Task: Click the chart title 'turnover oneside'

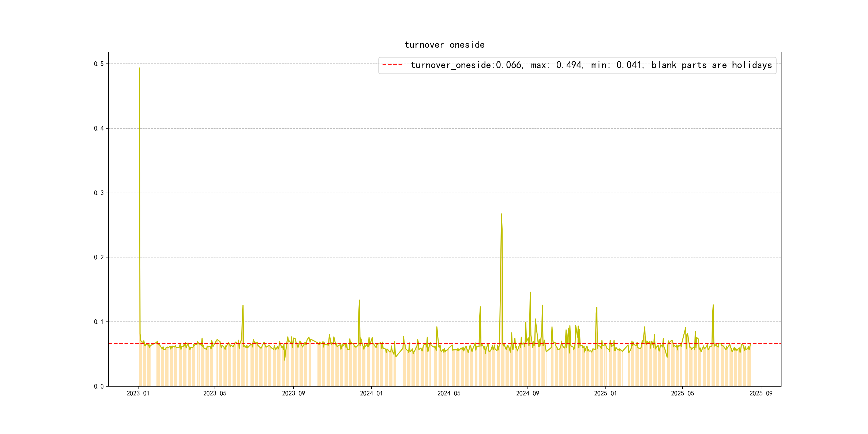Action: point(444,45)
